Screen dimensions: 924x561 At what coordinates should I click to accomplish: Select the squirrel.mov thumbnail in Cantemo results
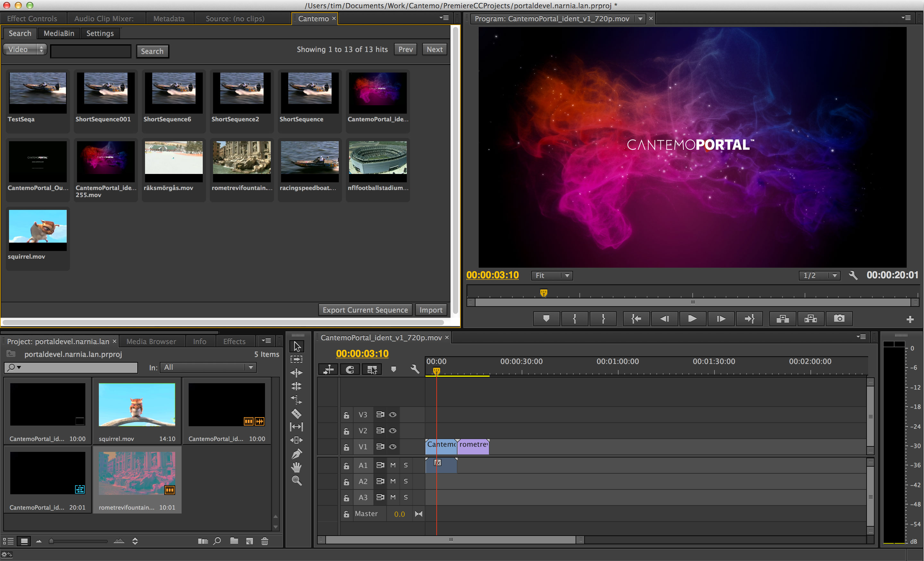point(38,230)
